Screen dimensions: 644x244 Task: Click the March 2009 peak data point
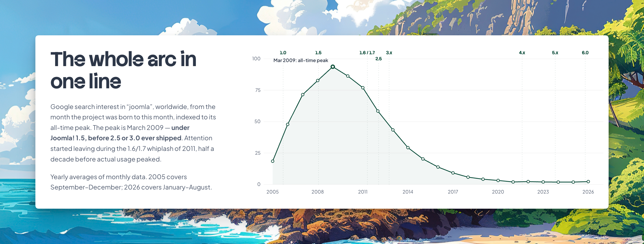333,67
